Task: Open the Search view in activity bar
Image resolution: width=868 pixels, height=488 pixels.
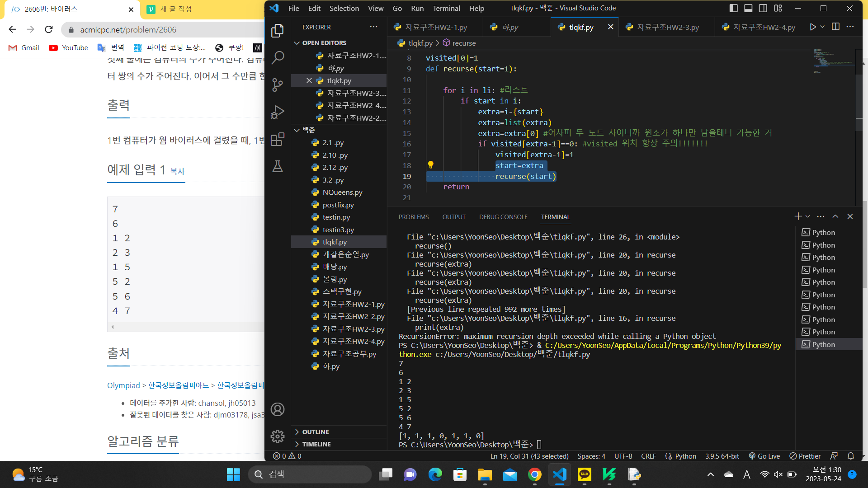Action: [278, 57]
